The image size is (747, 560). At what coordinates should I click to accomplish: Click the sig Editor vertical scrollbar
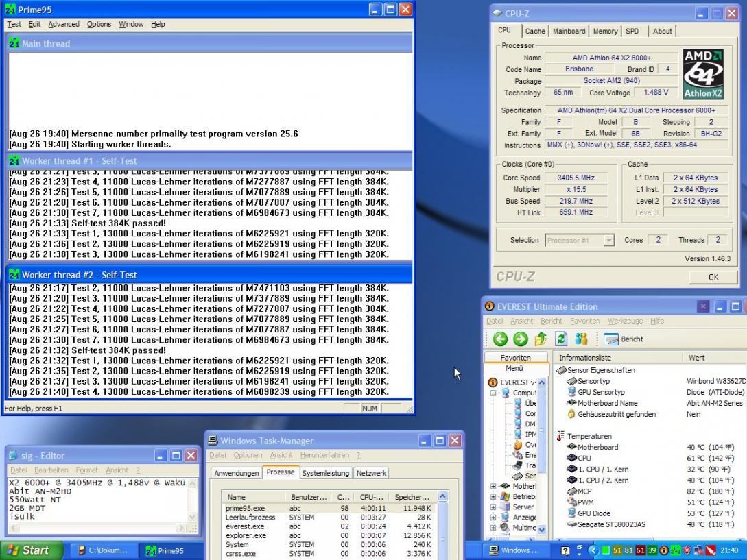click(x=193, y=501)
